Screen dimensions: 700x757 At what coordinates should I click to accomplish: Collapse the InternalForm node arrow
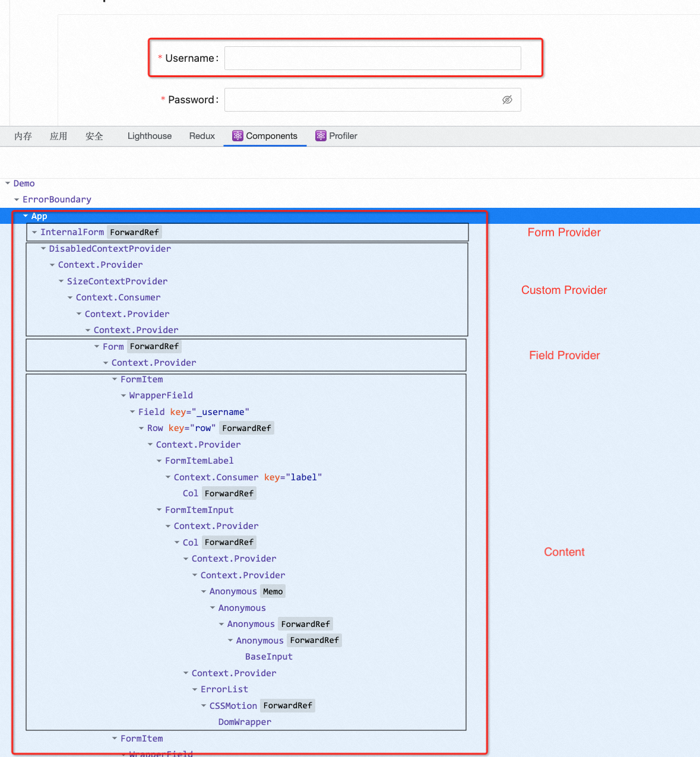point(34,232)
